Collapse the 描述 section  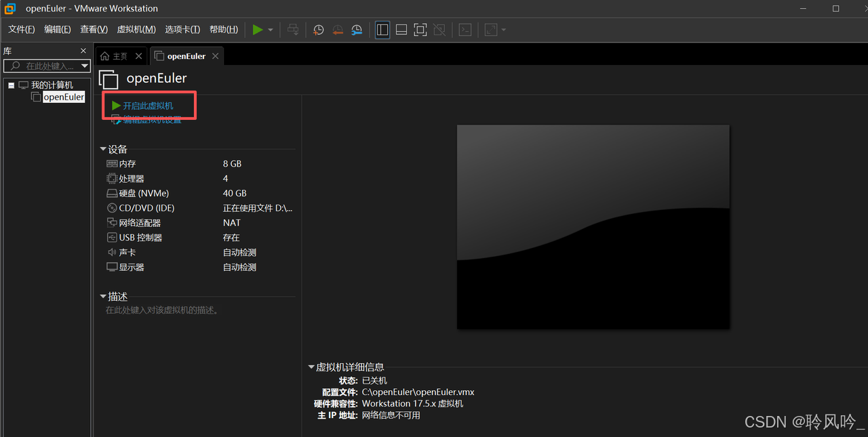coord(103,297)
